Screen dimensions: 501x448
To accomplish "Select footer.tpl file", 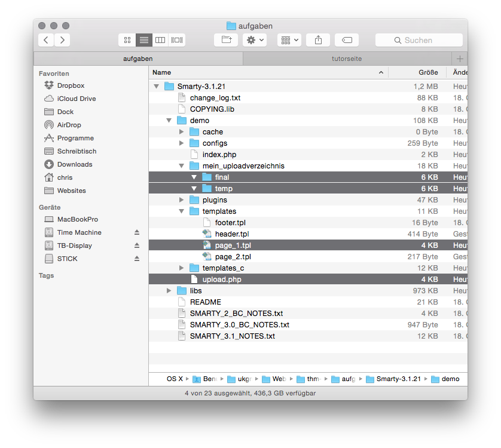I will click(x=308, y=223).
